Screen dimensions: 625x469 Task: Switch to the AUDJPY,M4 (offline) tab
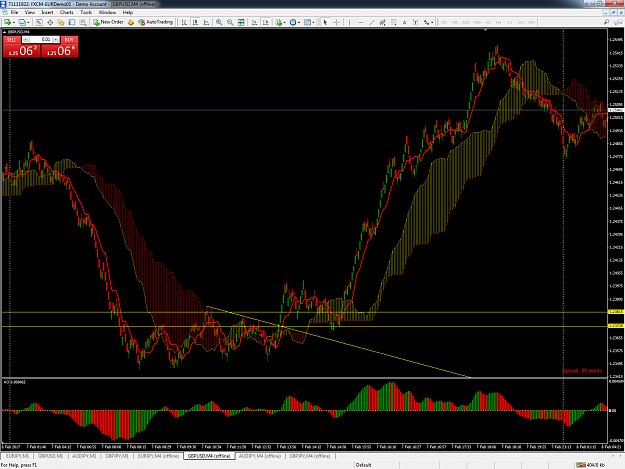pos(260,456)
